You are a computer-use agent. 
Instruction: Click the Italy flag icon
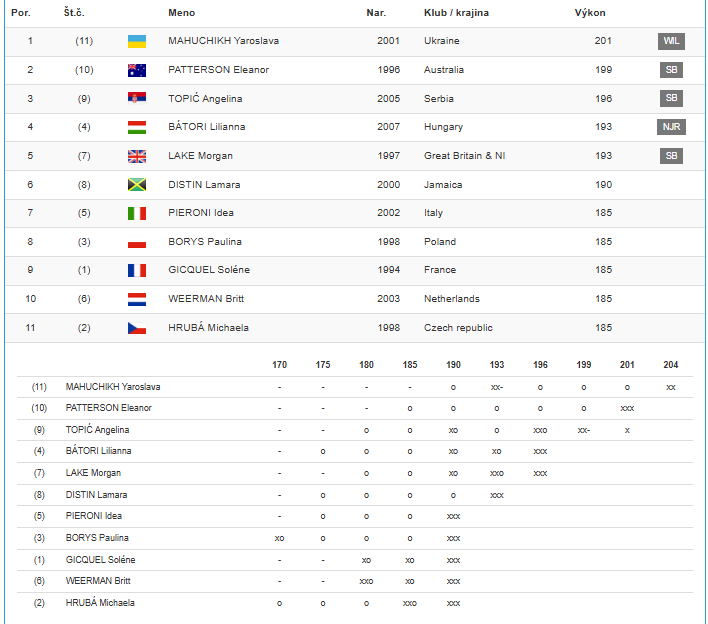click(137, 213)
